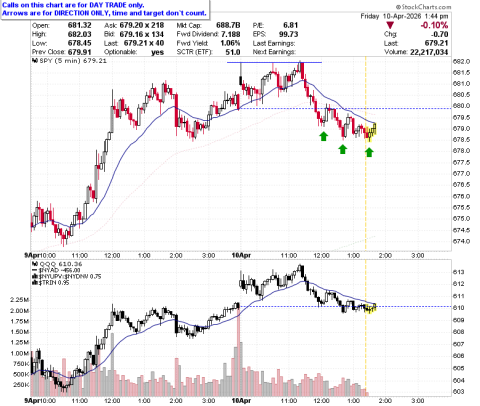Viewport: 480px width, 406px height.
Task: Click the Chg value -0.70
Action: (440, 34)
